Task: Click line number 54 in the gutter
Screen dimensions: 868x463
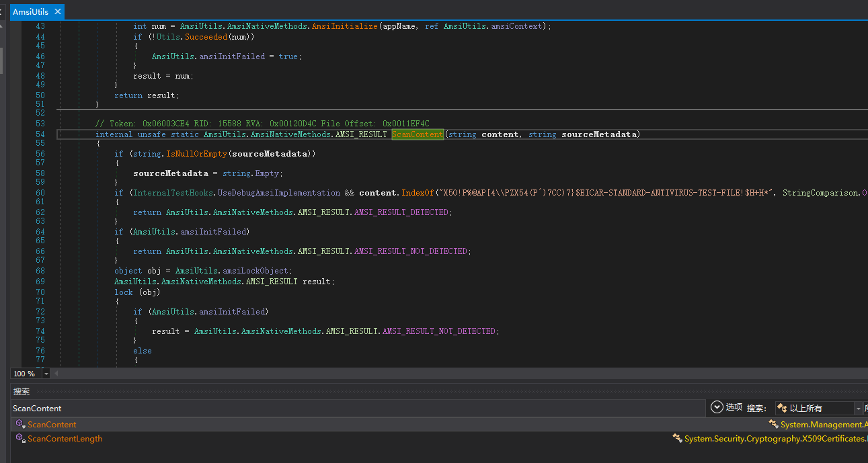Action: click(40, 134)
